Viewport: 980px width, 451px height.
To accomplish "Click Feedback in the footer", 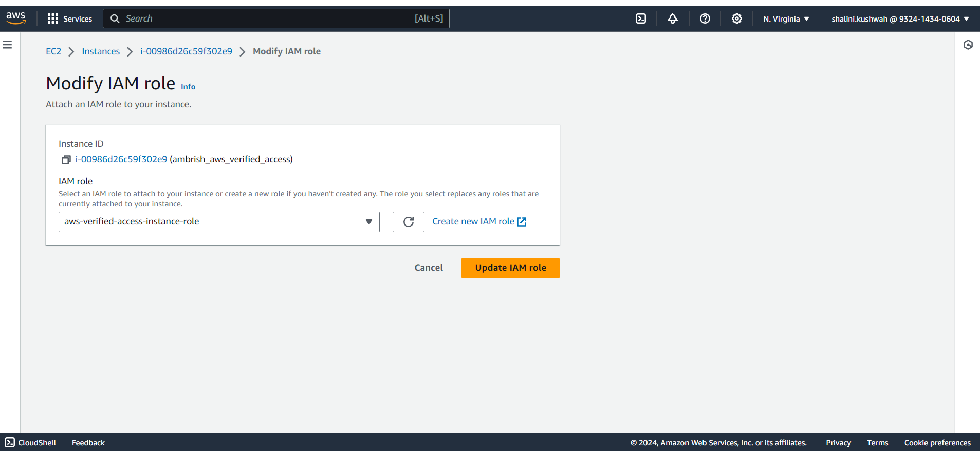I will point(88,443).
